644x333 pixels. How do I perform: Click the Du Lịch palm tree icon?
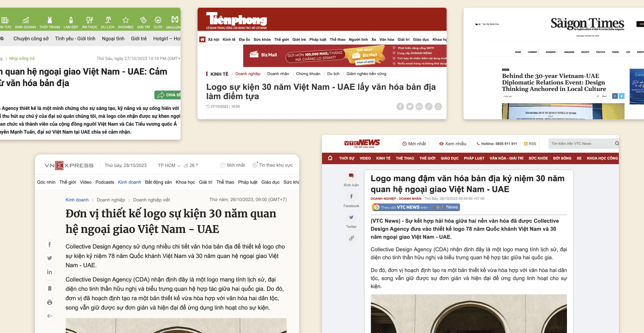108,20
